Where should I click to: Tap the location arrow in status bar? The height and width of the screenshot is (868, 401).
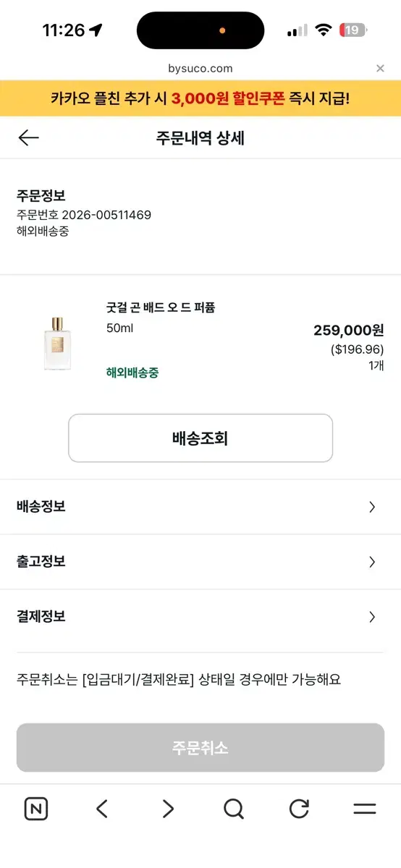[96, 30]
